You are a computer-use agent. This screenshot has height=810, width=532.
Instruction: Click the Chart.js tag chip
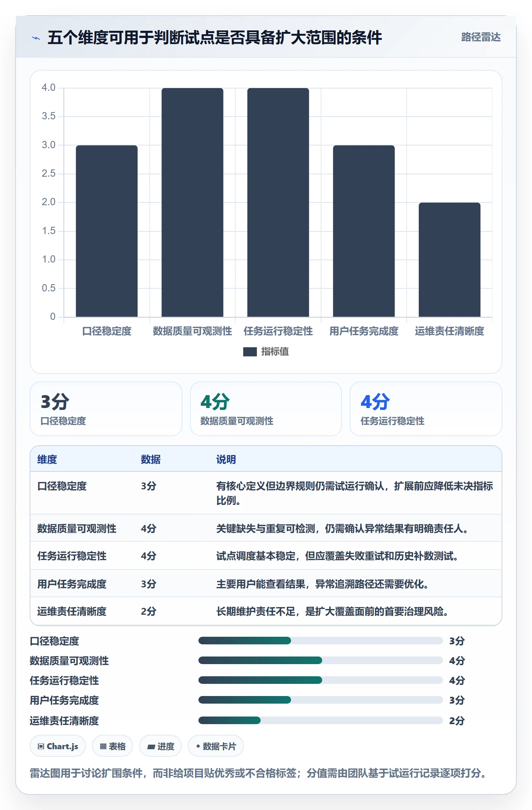coord(58,746)
